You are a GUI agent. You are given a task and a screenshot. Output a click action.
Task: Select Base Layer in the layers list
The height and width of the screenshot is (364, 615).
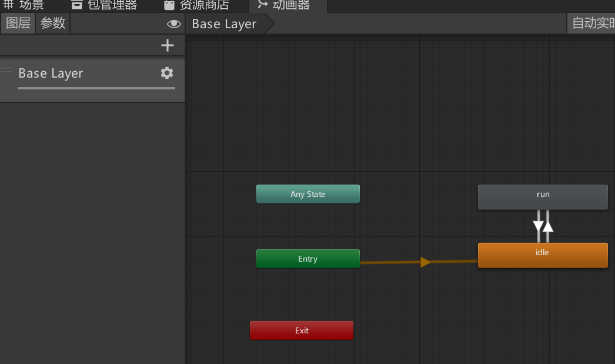pos(92,81)
